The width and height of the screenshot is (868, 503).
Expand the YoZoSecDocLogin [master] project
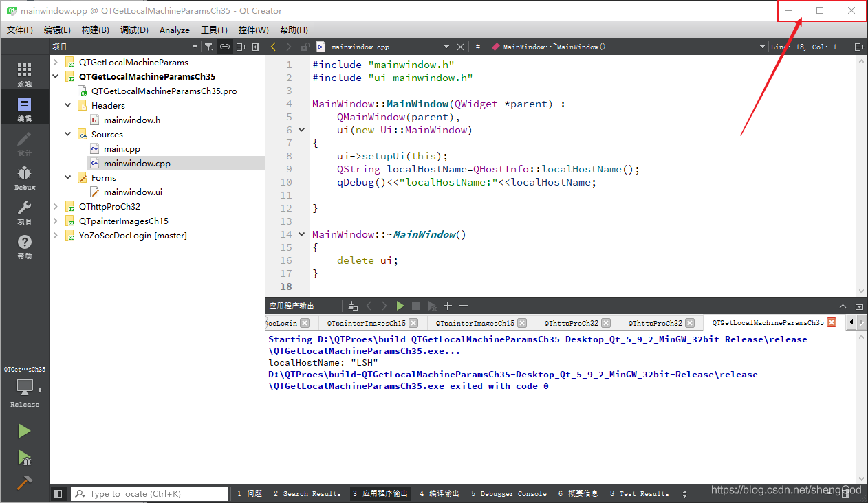[x=56, y=235]
